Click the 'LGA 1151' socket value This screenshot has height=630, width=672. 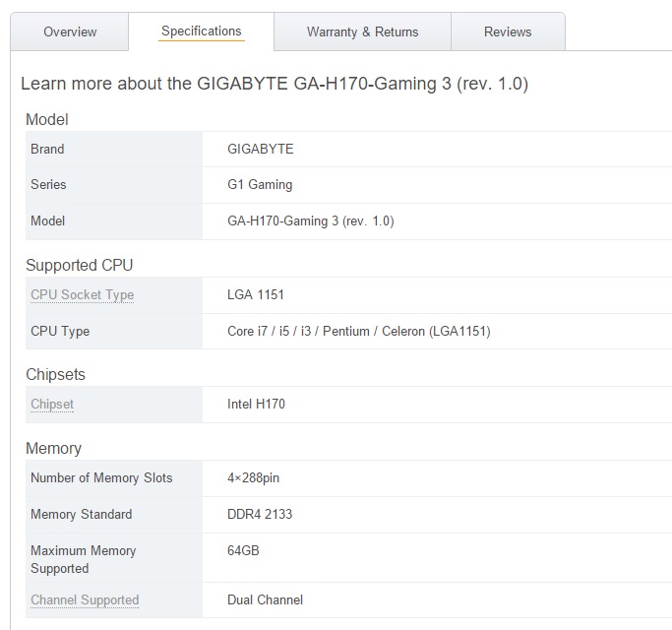[256, 295]
